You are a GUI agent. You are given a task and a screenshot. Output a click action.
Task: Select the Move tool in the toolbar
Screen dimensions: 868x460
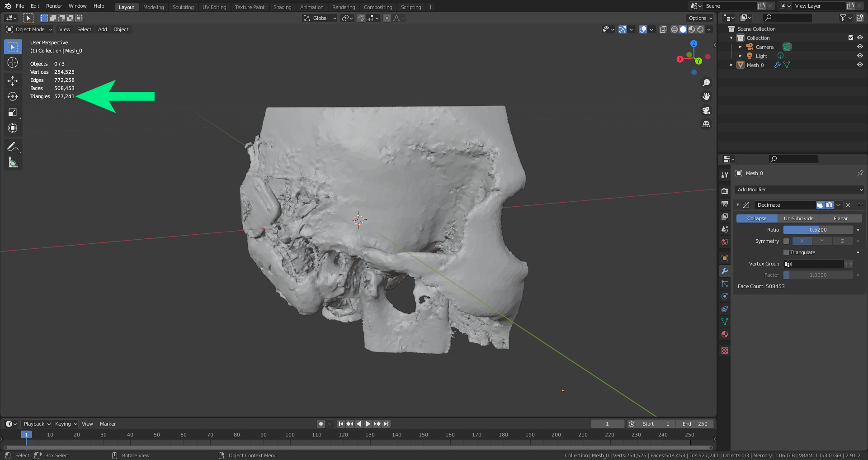point(13,81)
